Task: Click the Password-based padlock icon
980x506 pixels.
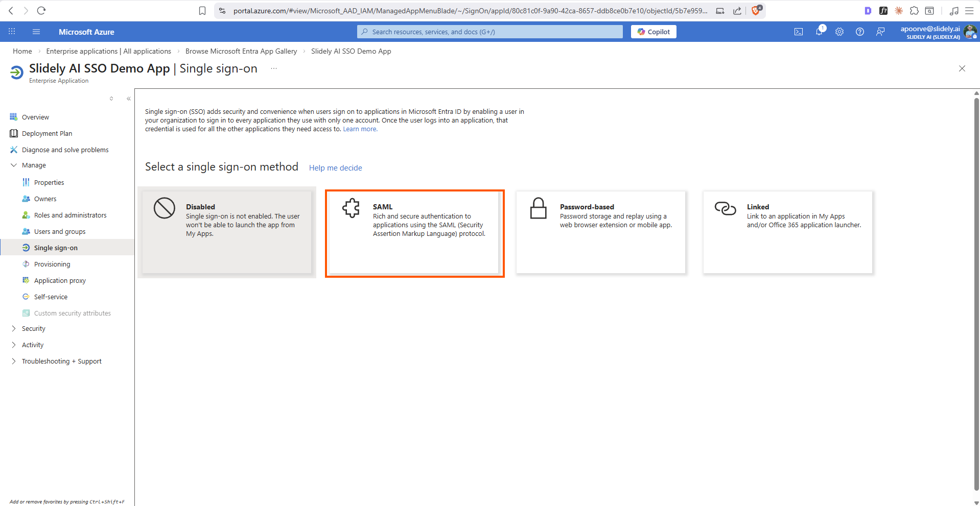Action: pos(539,208)
